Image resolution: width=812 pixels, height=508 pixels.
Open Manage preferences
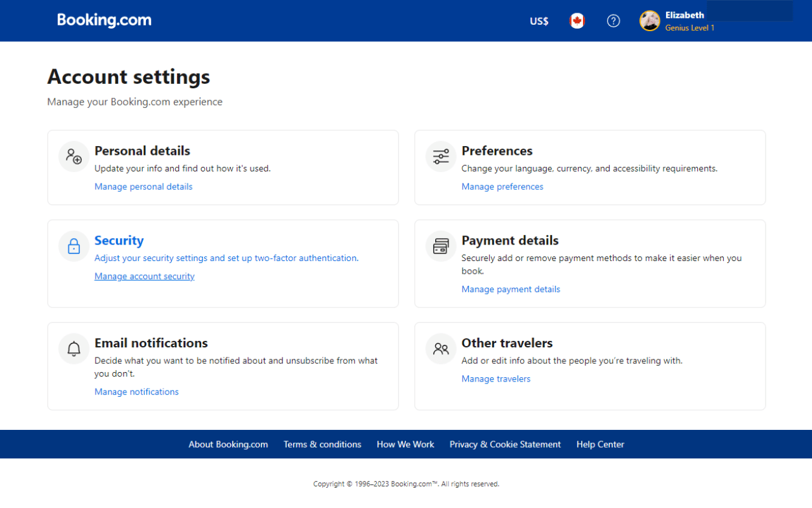(502, 186)
